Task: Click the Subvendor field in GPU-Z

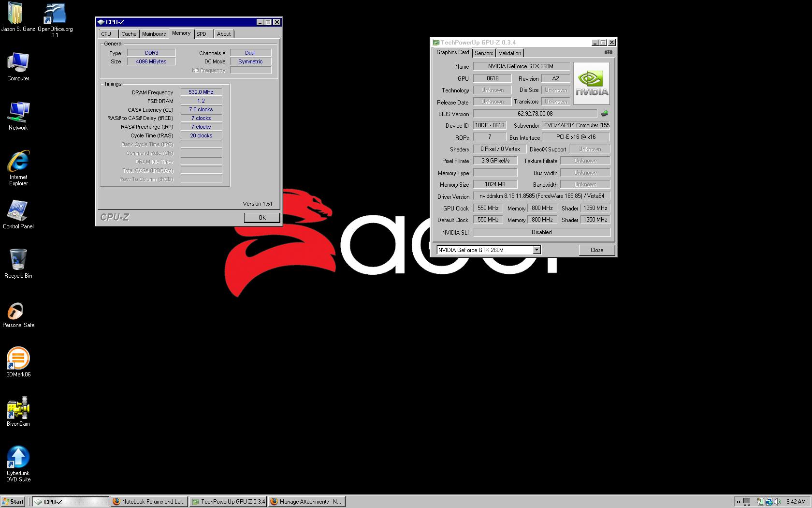Action: pos(576,125)
